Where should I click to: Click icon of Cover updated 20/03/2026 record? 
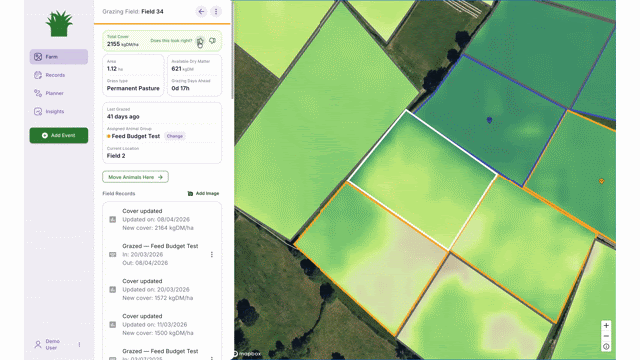[x=113, y=290]
